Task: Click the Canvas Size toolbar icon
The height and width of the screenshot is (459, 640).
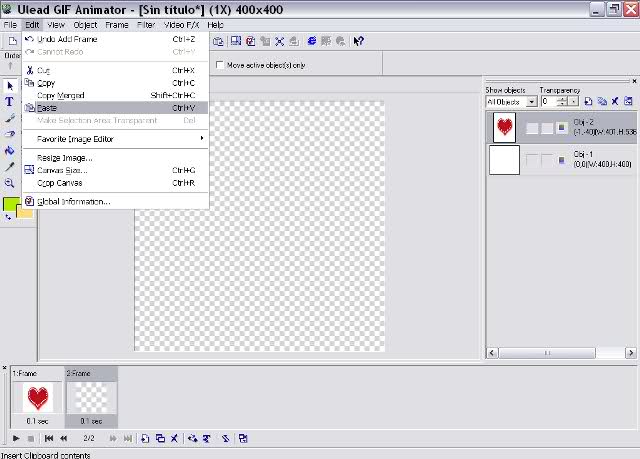Action: [x=236, y=41]
